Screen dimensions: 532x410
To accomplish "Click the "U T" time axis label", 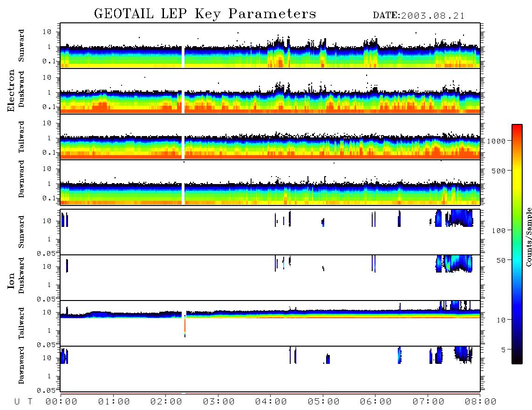I will coord(23,402).
